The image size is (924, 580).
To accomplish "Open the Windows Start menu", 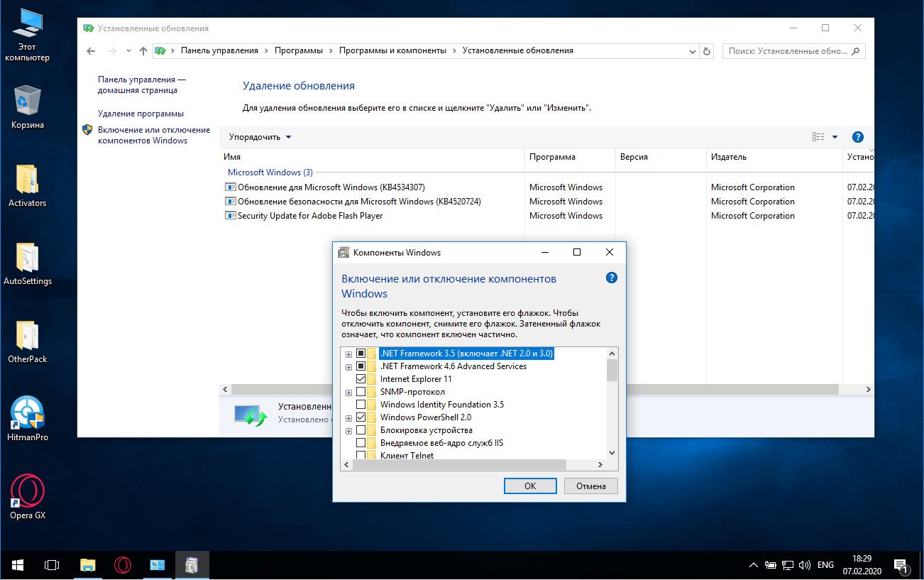I will click(17, 565).
